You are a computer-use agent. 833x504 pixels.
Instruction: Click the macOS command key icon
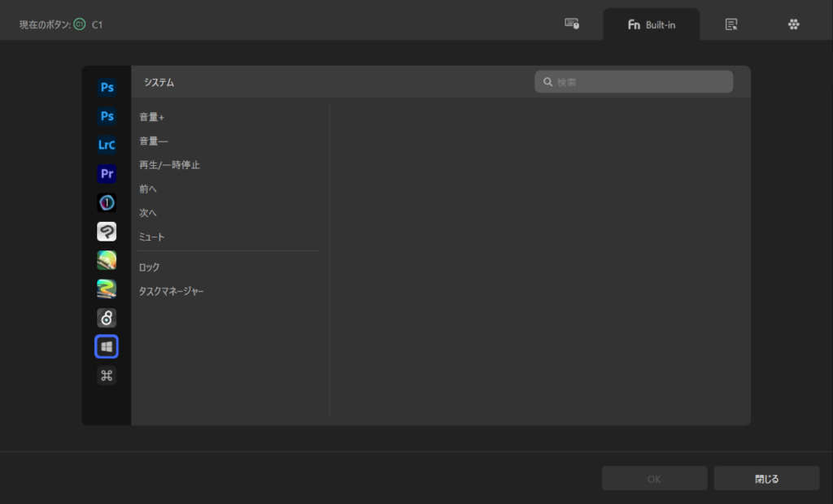(107, 376)
